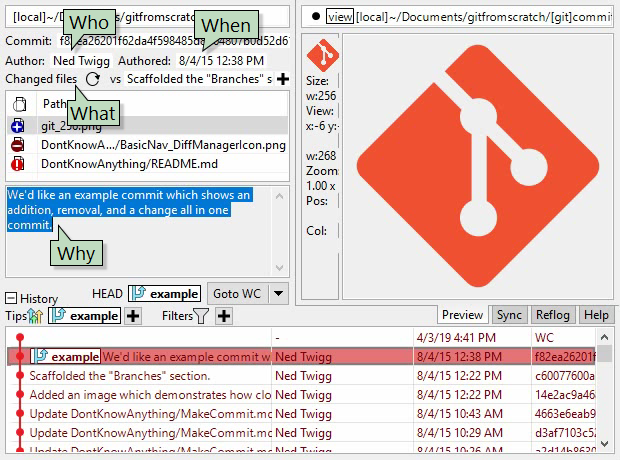Screen dimensions: 620x460
Task: Click the small git logo in the image info panel
Action: pos(322,55)
